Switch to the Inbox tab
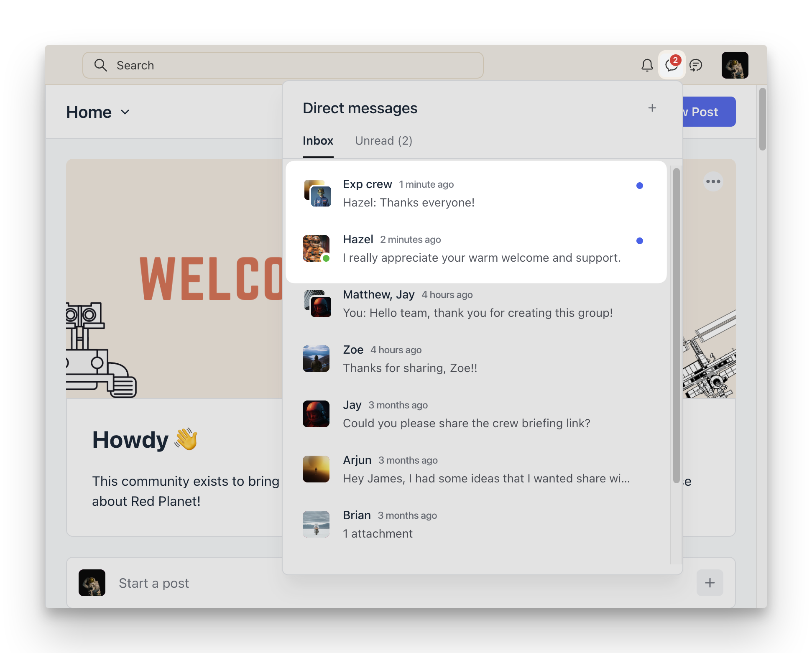 coord(318,140)
